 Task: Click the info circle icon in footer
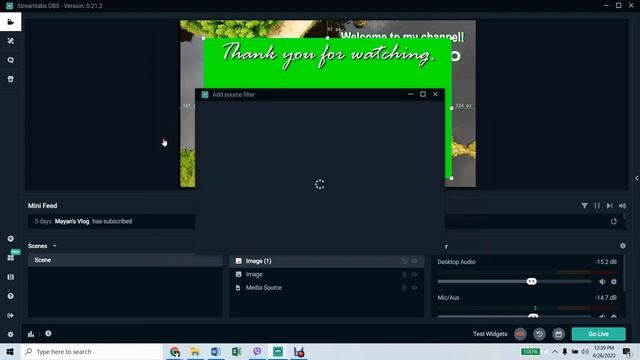tap(48, 333)
